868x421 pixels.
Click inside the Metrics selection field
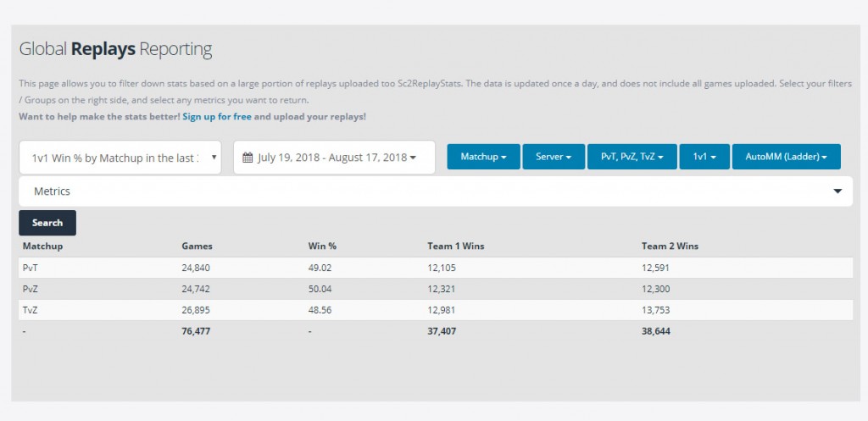tap(424, 191)
